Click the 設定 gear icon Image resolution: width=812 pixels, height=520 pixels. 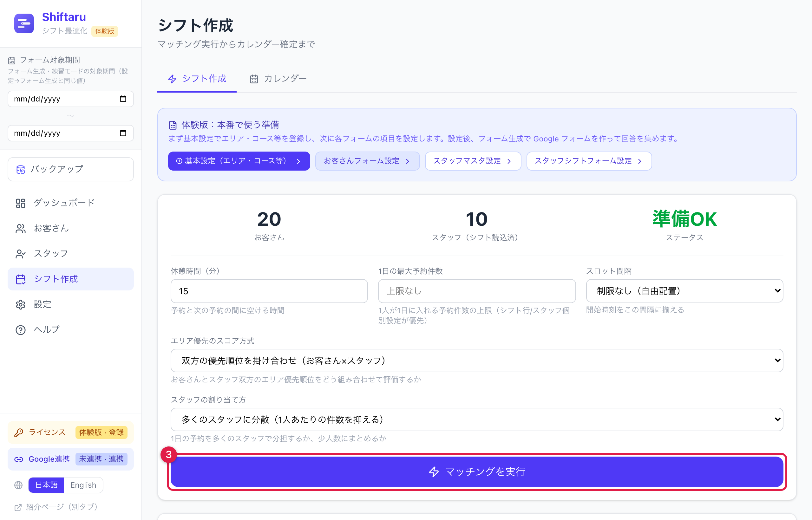click(x=21, y=305)
